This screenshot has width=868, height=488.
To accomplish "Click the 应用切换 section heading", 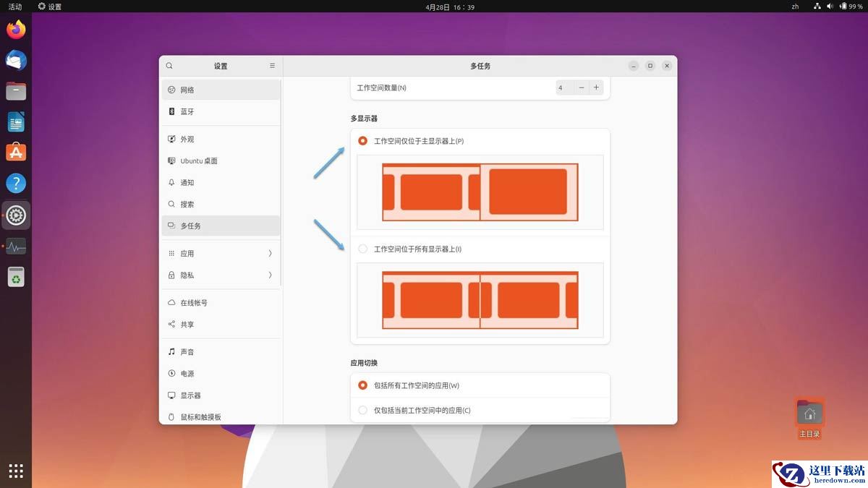I will click(364, 362).
